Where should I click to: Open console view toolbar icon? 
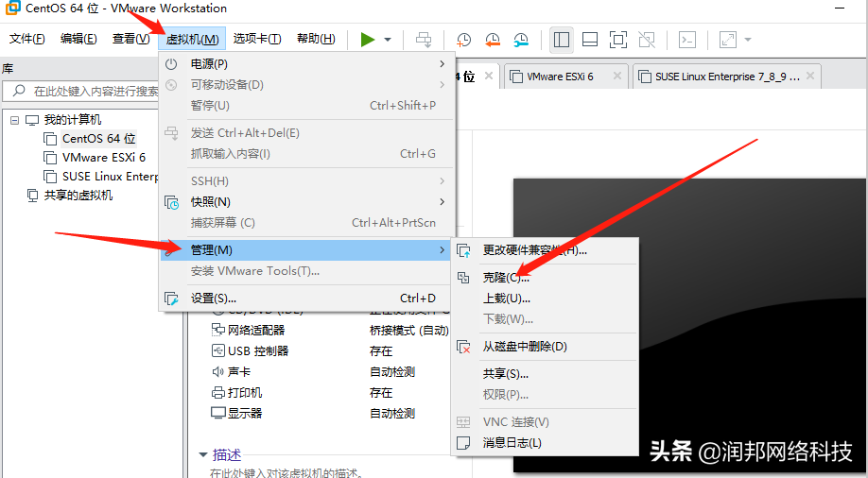pos(687,40)
